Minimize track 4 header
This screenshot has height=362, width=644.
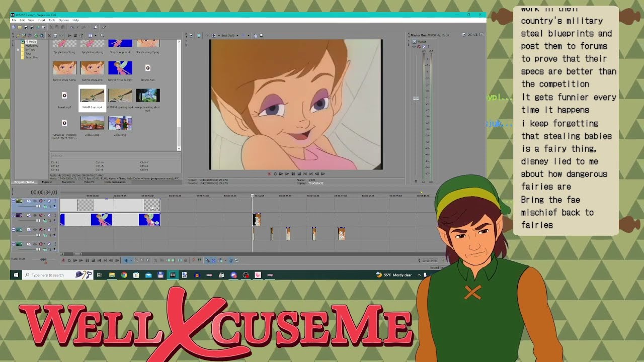14,200
